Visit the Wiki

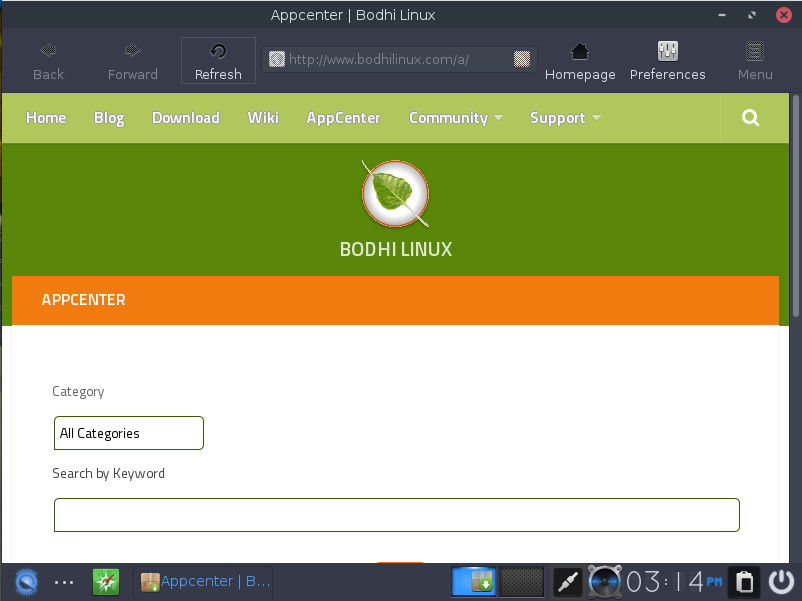pyautogui.click(x=263, y=118)
